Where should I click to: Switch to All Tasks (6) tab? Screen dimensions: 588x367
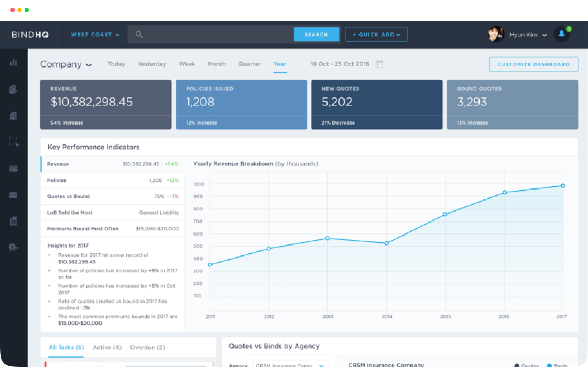coord(67,347)
